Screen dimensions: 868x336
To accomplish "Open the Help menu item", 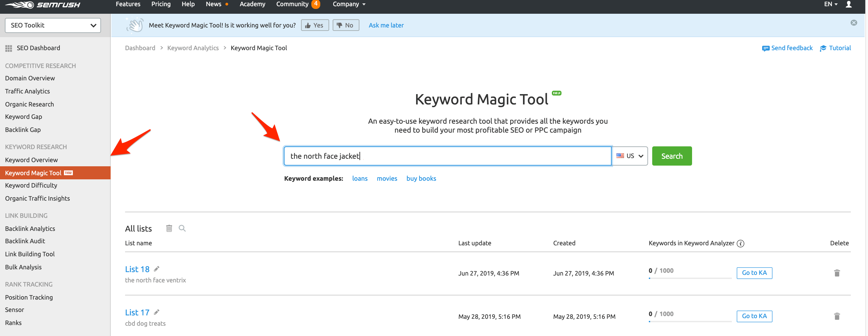I will point(188,4).
